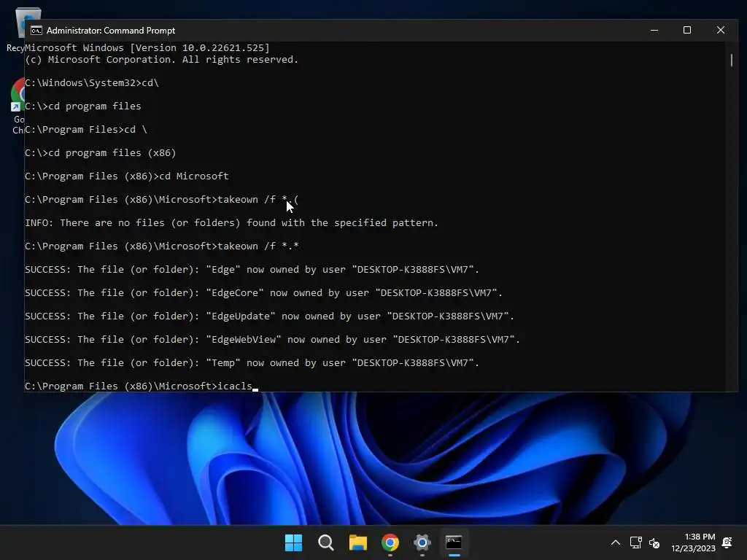The width and height of the screenshot is (747, 560).
Task: Open the clock showing 1:38 PM
Action: 693,542
